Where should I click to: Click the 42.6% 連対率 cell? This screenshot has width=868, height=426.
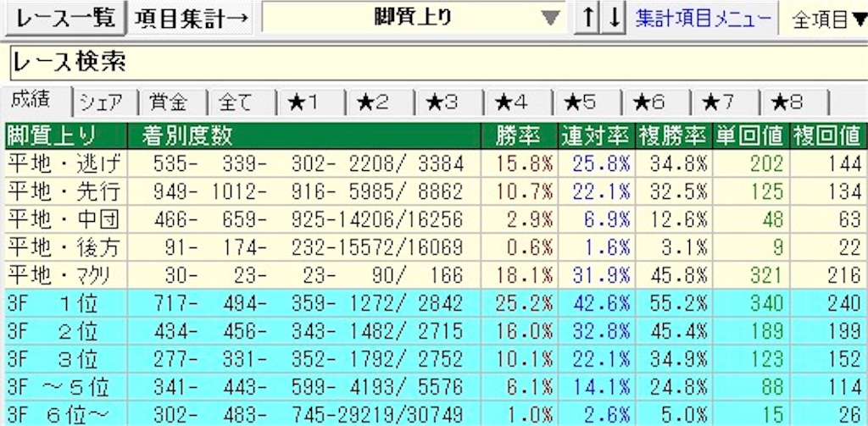(596, 302)
